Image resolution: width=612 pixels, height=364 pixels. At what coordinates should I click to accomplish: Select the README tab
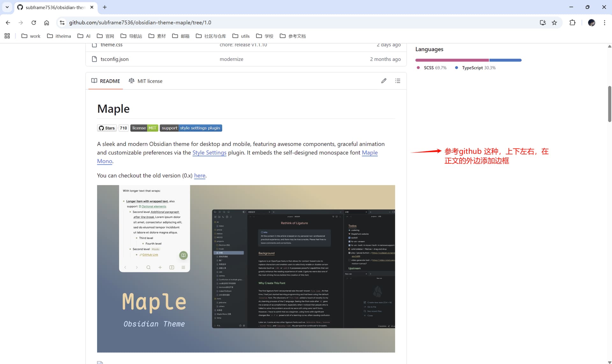tap(106, 81)
